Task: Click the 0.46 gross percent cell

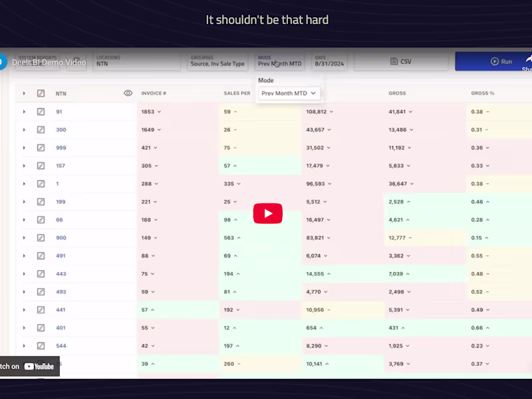Action: (x=499, y=201)
